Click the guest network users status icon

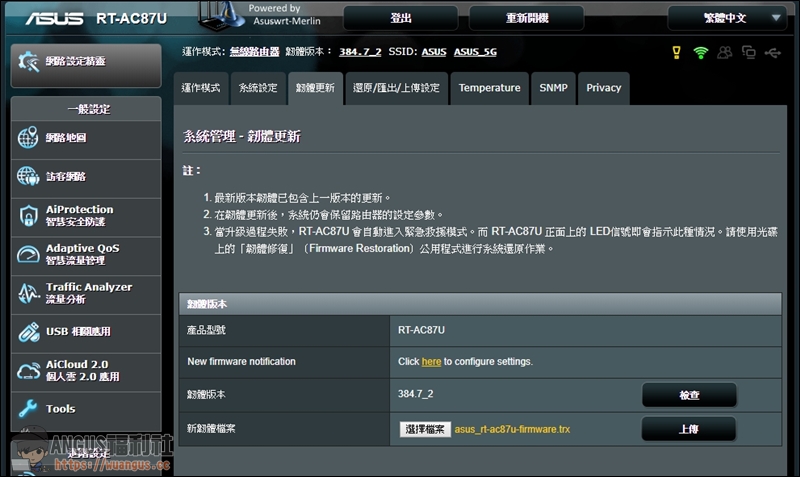click(725, 52)
